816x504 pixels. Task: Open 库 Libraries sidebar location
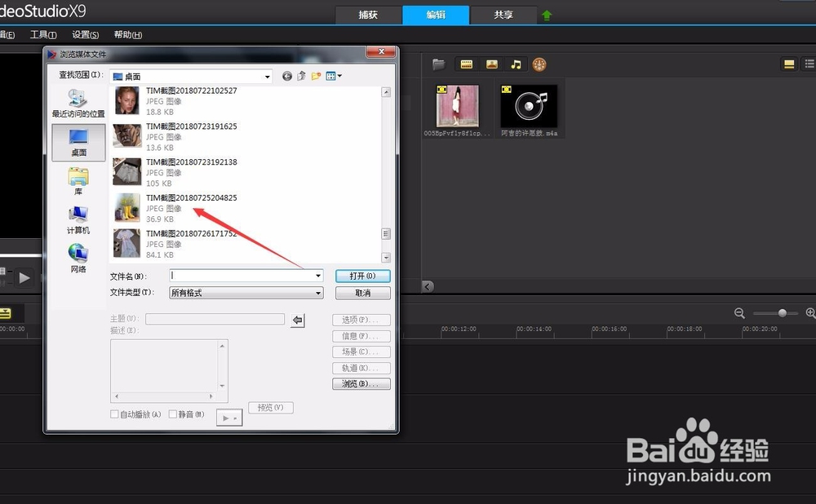pos(78,181)
